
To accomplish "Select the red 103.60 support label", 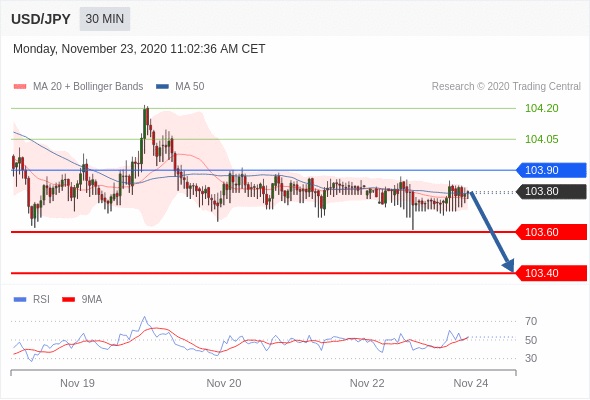I will pyautogui.click(x=550, y=232).
